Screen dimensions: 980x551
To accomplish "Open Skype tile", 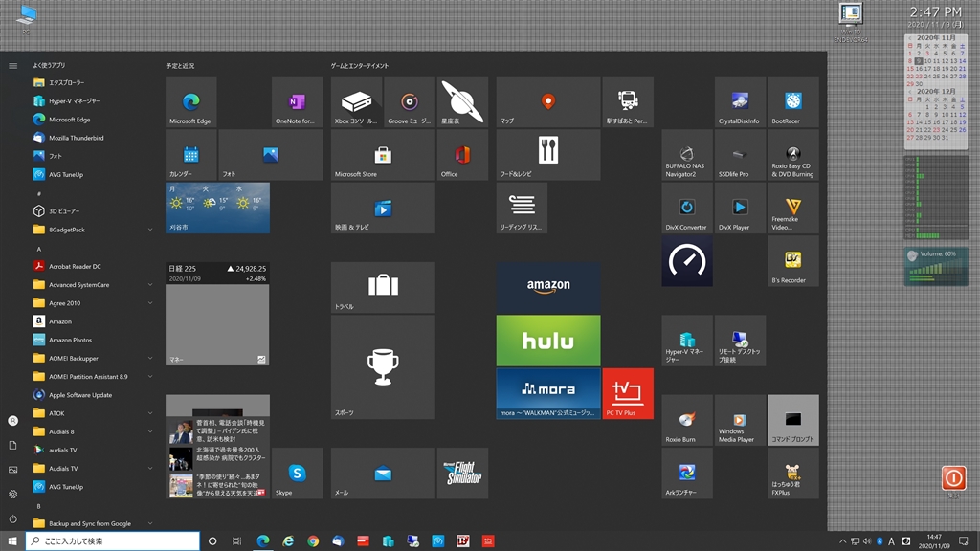I will pyautogui.click(x=297, y=473).
